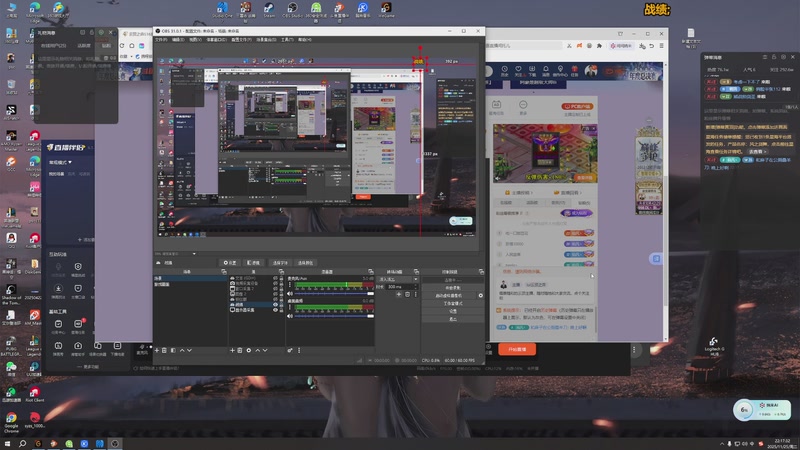Lock the highlighted 战绩 source
Image resolution: width=800 pixels, height=450 pixels.
281,305
